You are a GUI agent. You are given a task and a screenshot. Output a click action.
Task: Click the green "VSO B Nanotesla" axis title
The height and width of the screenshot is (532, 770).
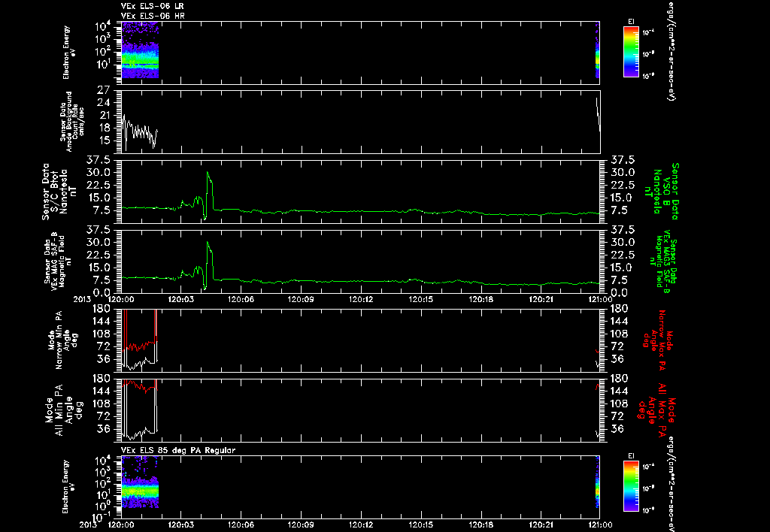pyautogui.click(x=661, y=192)
